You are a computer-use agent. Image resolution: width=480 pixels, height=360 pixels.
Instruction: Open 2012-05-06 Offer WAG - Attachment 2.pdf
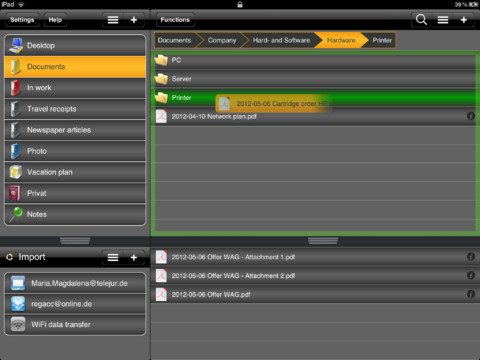[x=315, y=276]
